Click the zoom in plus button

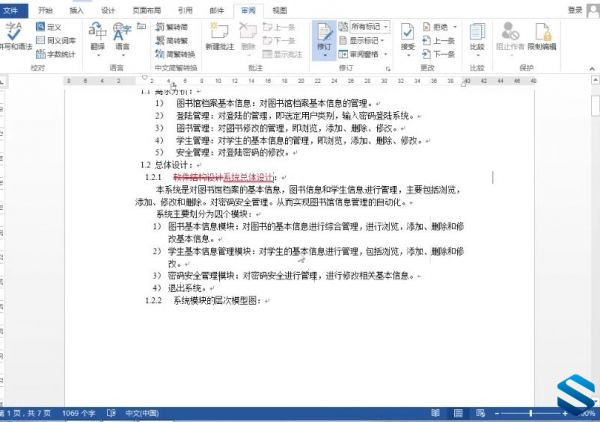tap(565, 413)
